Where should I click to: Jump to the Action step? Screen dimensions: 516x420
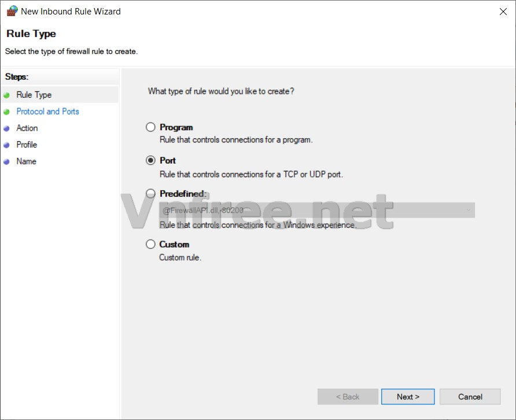27,128
